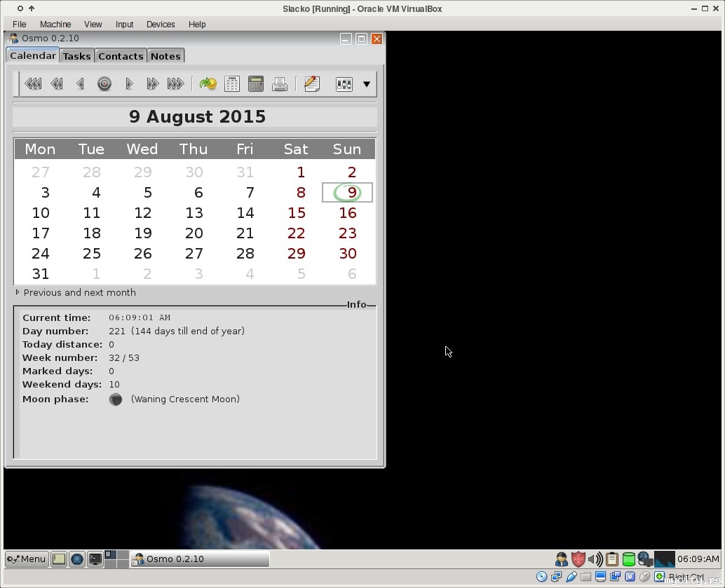Click the speaker volume tray icon
The width and height of the screenshot is (725, 588).
[x=595, y=559]
